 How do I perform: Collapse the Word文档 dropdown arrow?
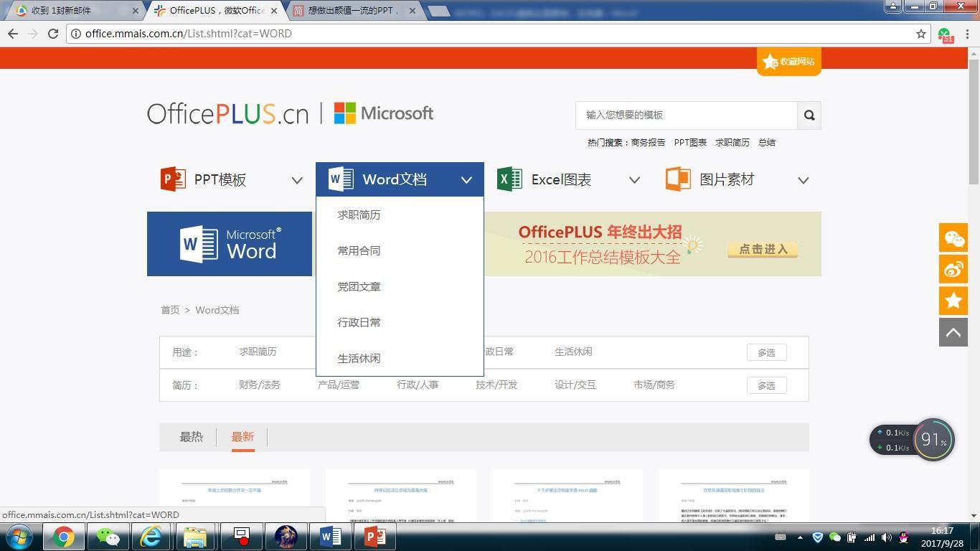click(x=466, y=180)
